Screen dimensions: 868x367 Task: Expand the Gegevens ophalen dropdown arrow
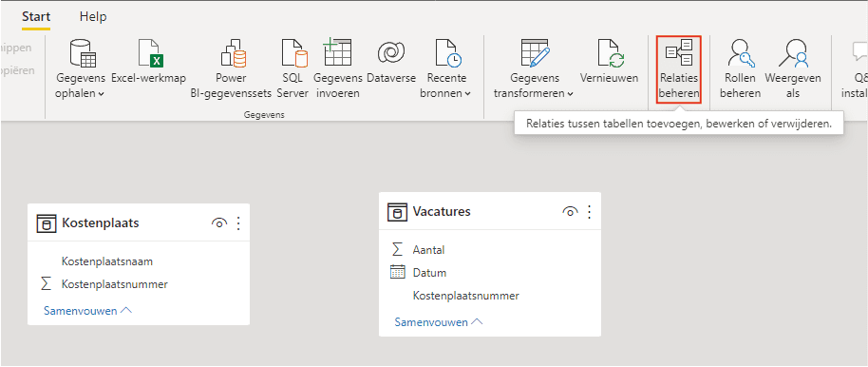pos(101,94)
